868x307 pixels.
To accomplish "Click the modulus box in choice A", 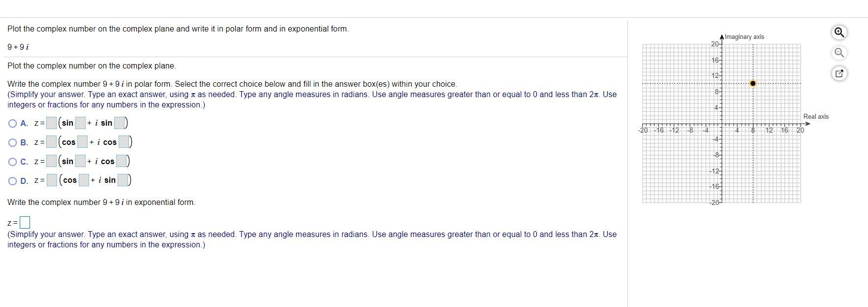I will [51, 122].
